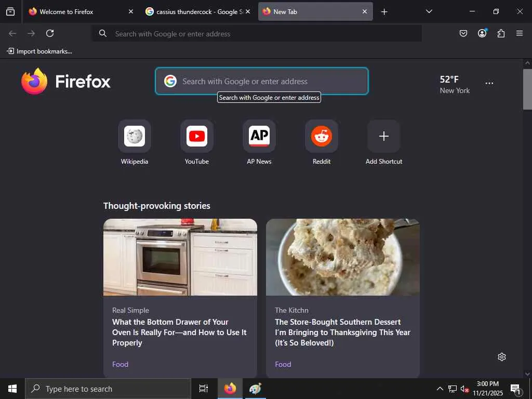Click the Windows taskbar search box
The height and width of the screenshot is (399, 532).
pyautogui.click(x=108, y=389)
